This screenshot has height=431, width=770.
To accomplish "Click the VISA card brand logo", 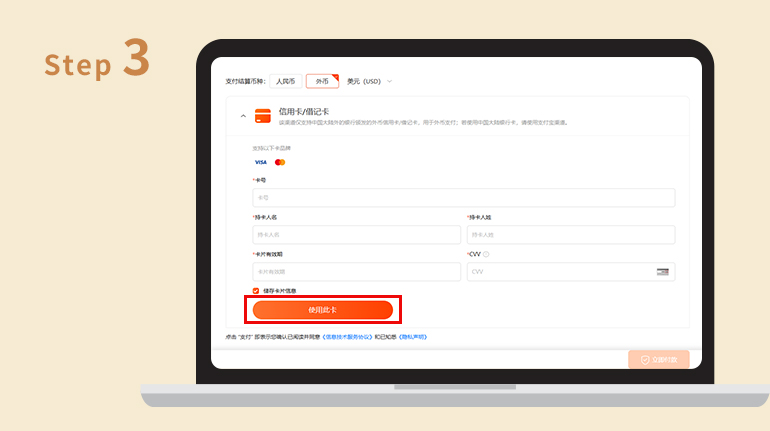I will (260, 162).
